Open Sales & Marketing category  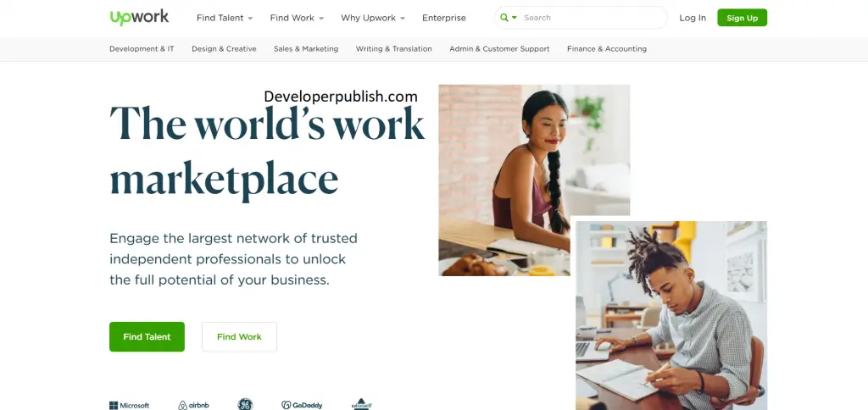point(306,48)
